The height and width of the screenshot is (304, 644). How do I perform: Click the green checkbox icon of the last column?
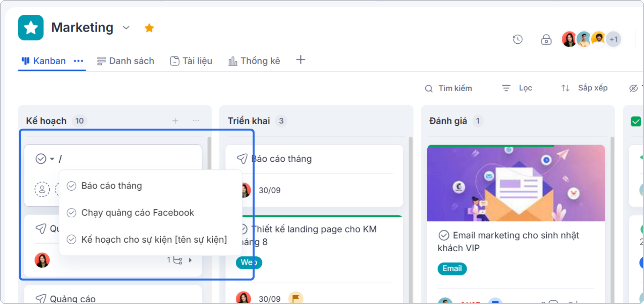tap(636, 121)
